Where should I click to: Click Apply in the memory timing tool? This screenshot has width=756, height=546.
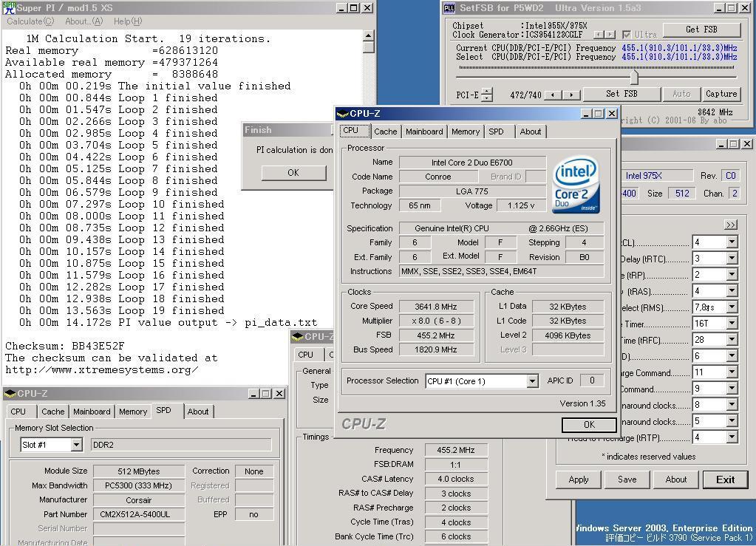[x=579, y=480]
